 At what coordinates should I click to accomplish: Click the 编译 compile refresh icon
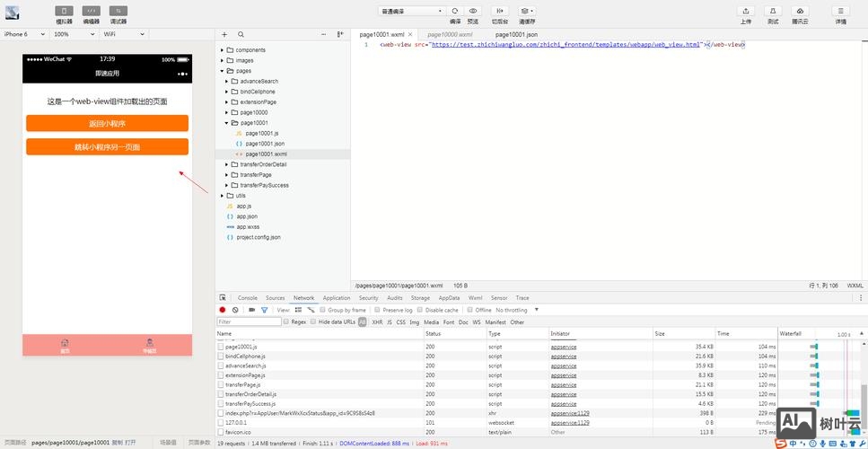tap(455, 11)
